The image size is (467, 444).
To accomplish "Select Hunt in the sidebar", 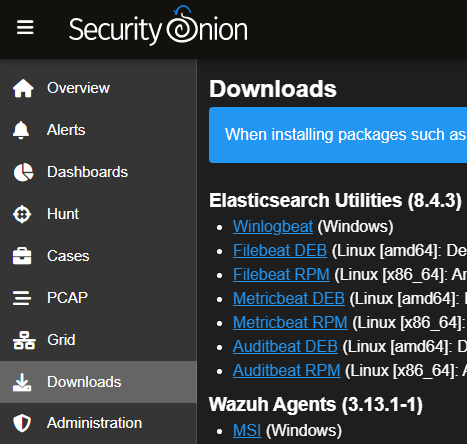I will pos(98,214).
